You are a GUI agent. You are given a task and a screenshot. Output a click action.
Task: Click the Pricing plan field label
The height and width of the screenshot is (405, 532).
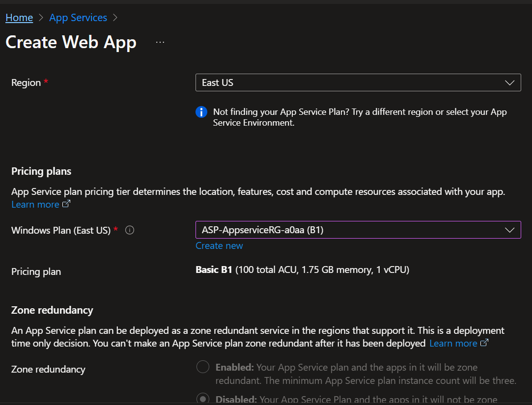[36, 271]
